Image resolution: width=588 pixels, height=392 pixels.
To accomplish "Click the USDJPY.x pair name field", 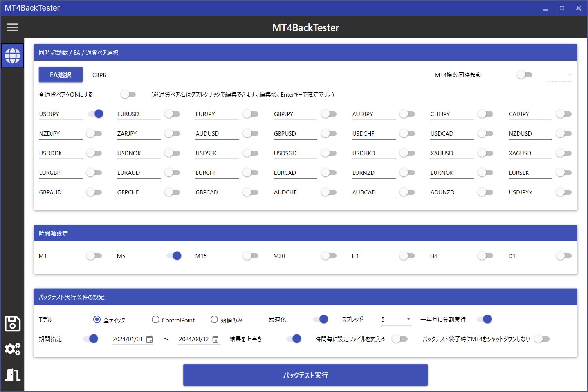I will [x=530, y=192].
